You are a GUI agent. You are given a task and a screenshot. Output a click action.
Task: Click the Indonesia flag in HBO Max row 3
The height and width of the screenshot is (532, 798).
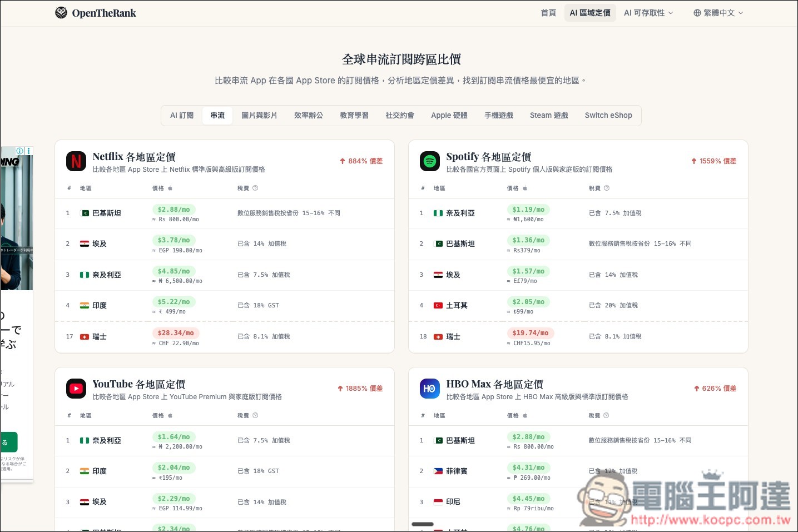pyautogui.click(x=438, y=501)
